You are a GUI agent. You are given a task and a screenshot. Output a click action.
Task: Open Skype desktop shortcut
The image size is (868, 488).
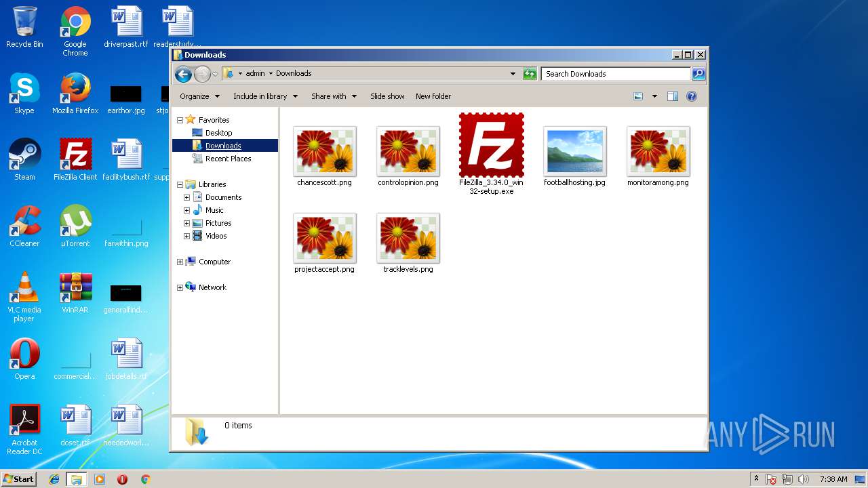point(24,94)
